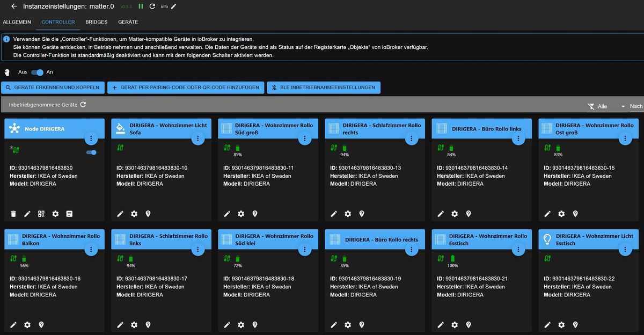Open the BRIDGES tab
644x335 pixels.
click(97, 22)
